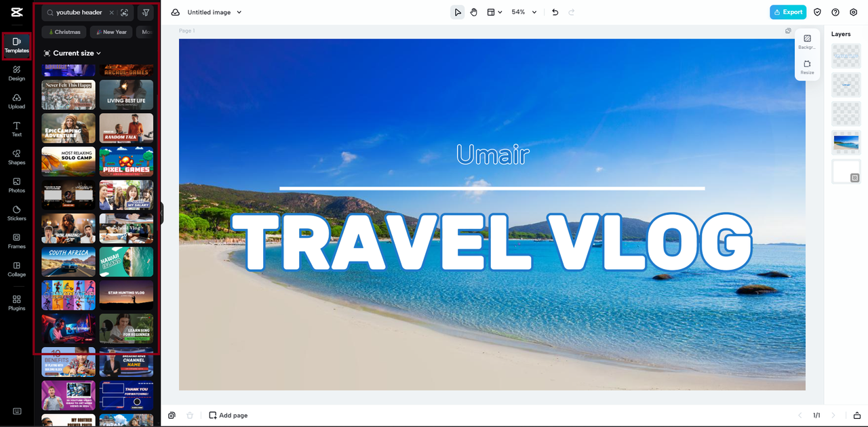The image size is (868, 427).
Task: Click the CapCut logo icon
Action: (16, 12)
